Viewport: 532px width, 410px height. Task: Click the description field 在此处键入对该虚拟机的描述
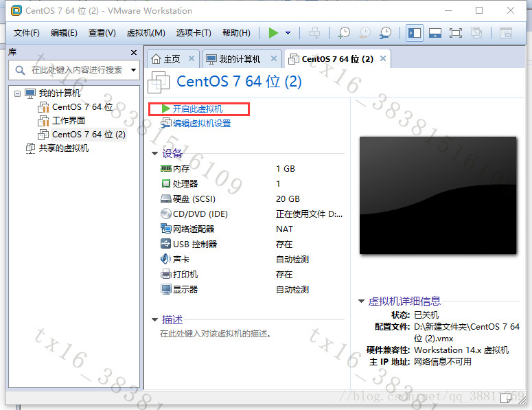click(216, 334)
